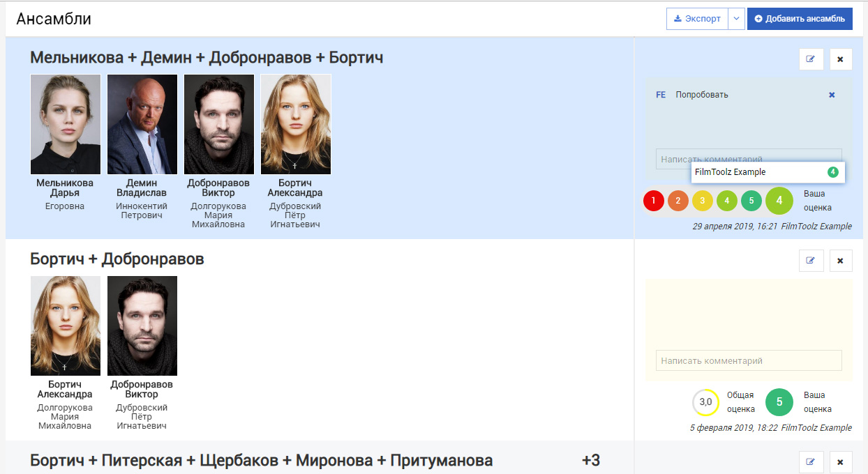868x474 pixels.
Task: Click role Иннокентий Петрович
Action: (142, 211)
